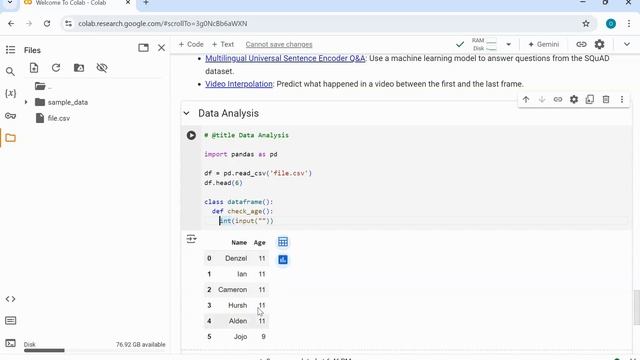640x360 pixels.
Task: Collapse the Data Analysis section
Action: (x=187, y=113)
